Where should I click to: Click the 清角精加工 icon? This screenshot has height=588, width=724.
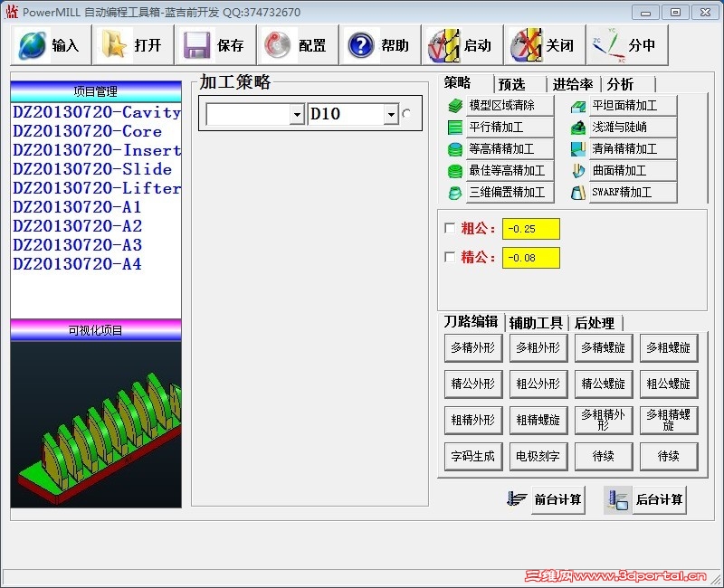[578, 149]
